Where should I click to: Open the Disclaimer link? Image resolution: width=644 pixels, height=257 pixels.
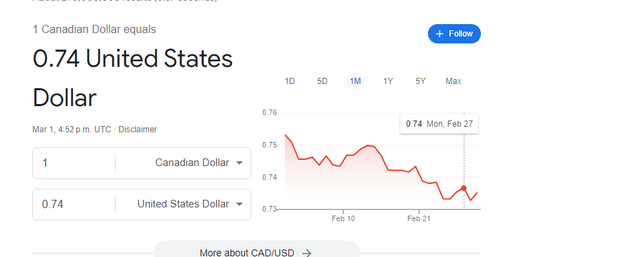[x=138, y=130]
